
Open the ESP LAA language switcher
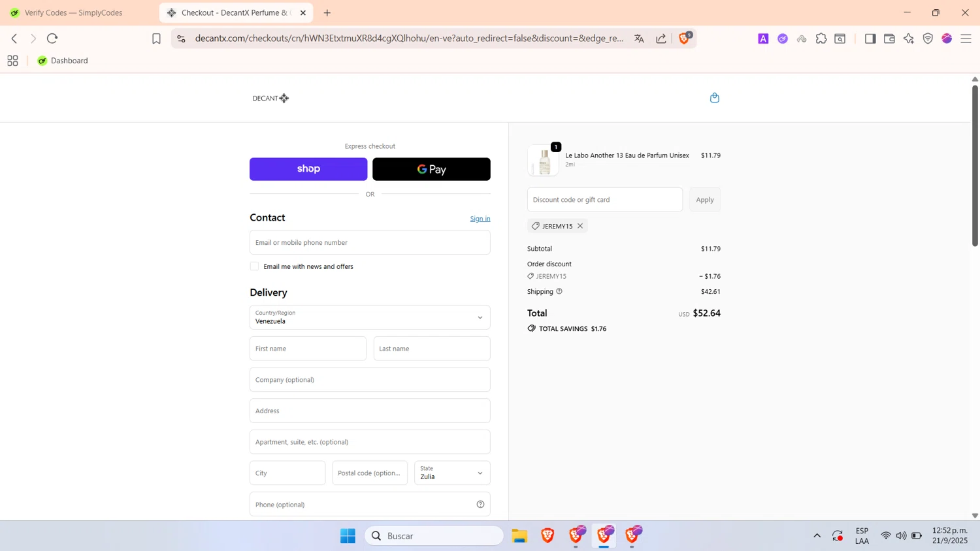coord(862,535)
